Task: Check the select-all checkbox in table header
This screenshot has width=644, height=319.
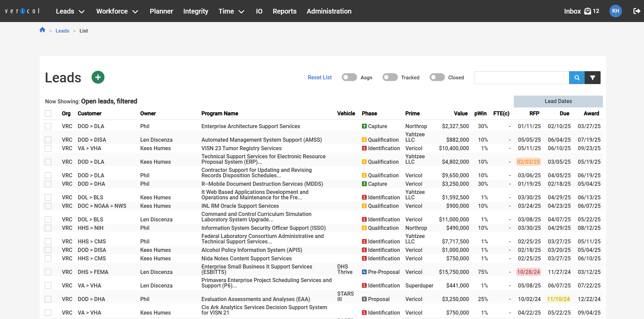Action: (48, 114)
